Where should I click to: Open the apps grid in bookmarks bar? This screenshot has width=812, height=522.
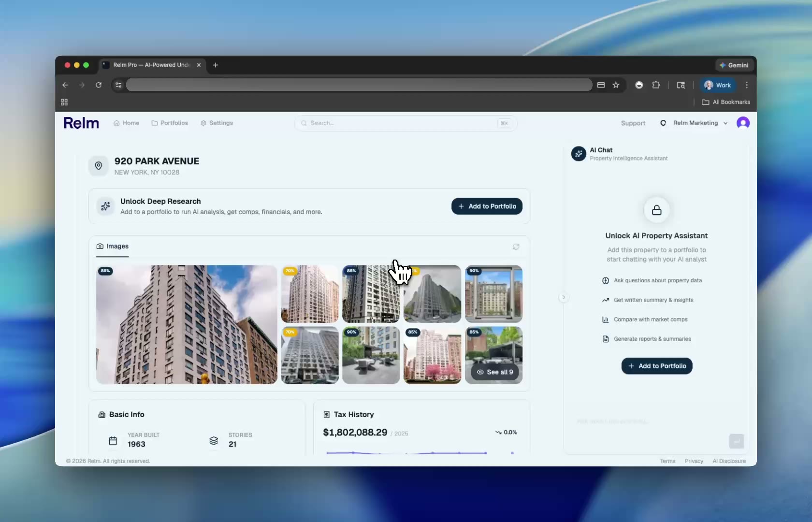coord(64,102)
